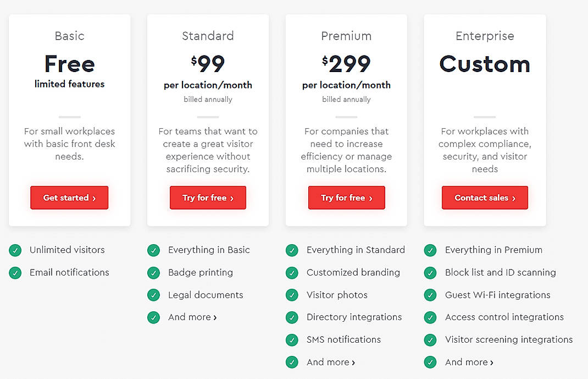Click the checkmark next to Guest Wi-Fi integrations
This screenshot has height=379, width=588.
(x=430, y=295)
